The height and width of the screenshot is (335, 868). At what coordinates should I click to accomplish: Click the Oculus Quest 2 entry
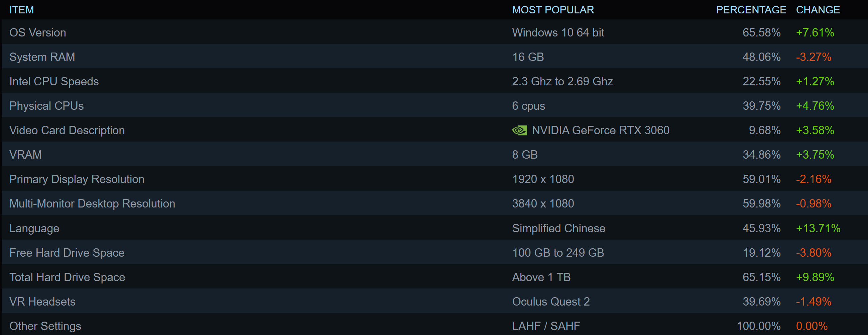pyautogui.click(x=551, y=302)
